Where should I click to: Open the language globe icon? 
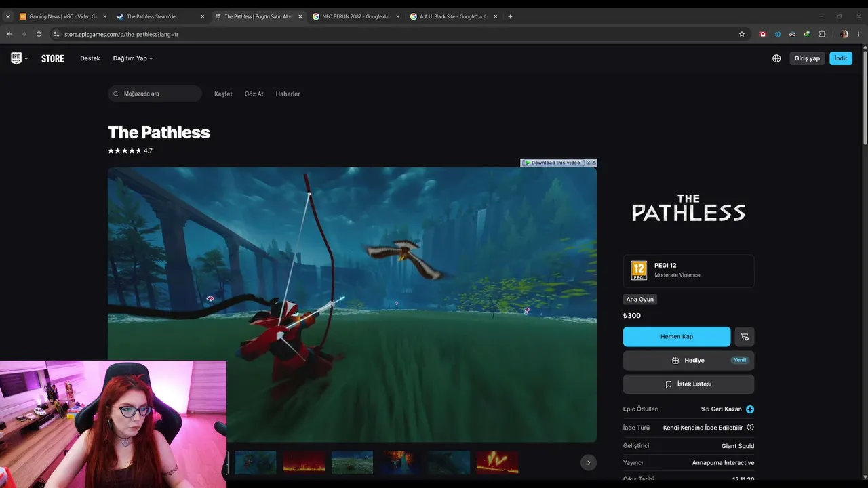776,58
